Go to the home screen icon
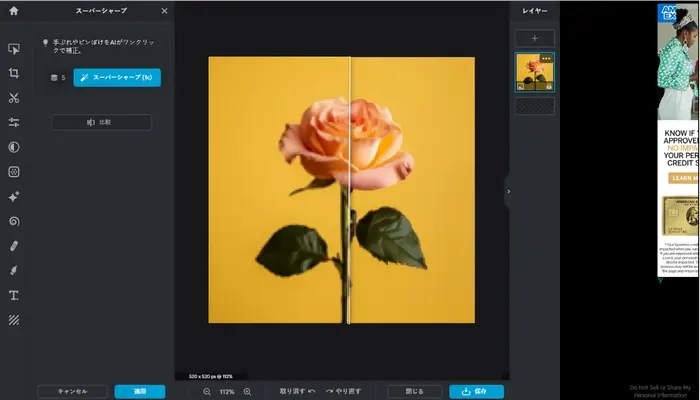700x400 pixels. click(14, 11)
